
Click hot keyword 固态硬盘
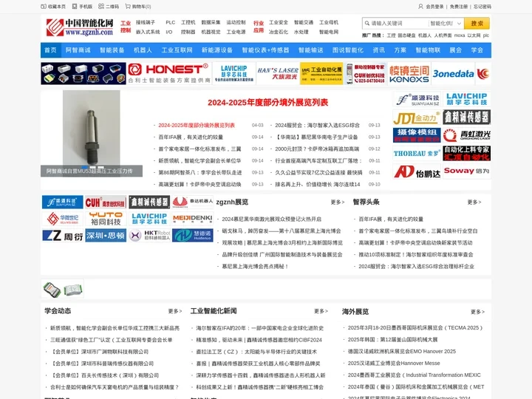tap(406, 35)
